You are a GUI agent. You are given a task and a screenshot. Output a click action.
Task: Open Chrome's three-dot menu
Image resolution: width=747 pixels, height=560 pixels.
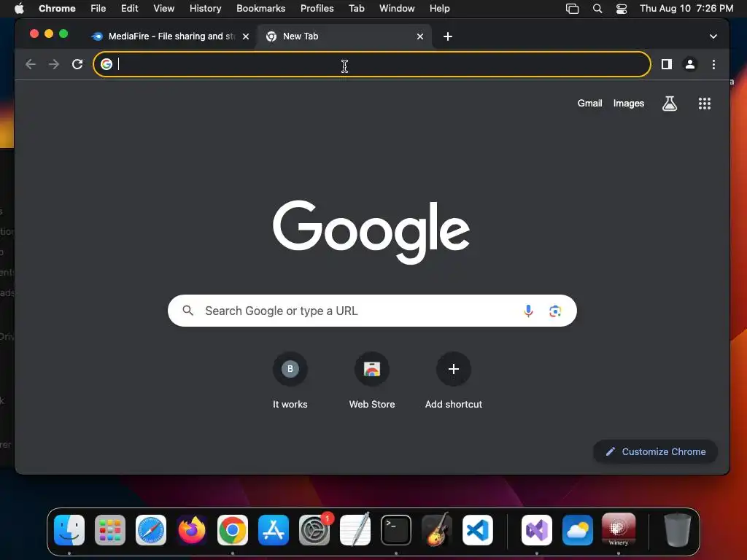click(x=713, y=64)
